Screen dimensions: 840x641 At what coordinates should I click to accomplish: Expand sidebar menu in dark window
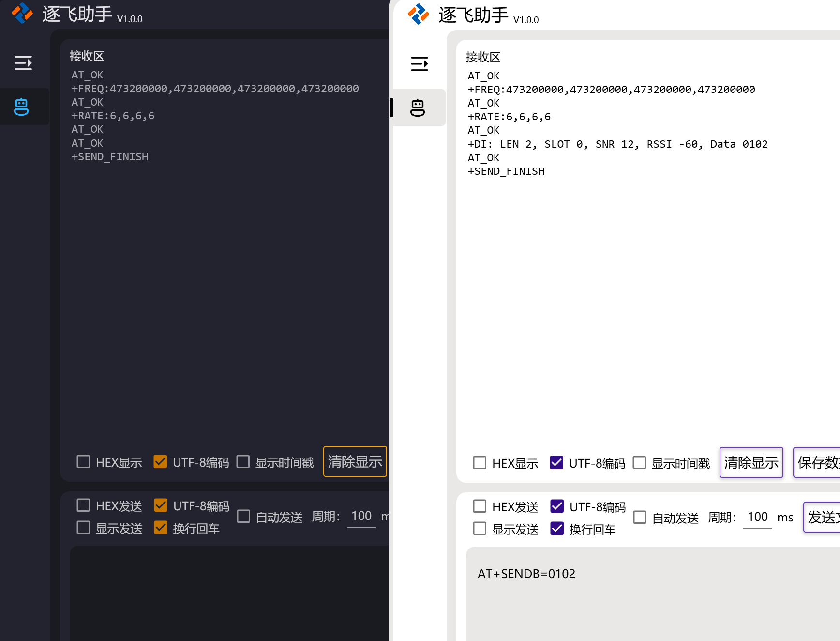coord(23,63)
